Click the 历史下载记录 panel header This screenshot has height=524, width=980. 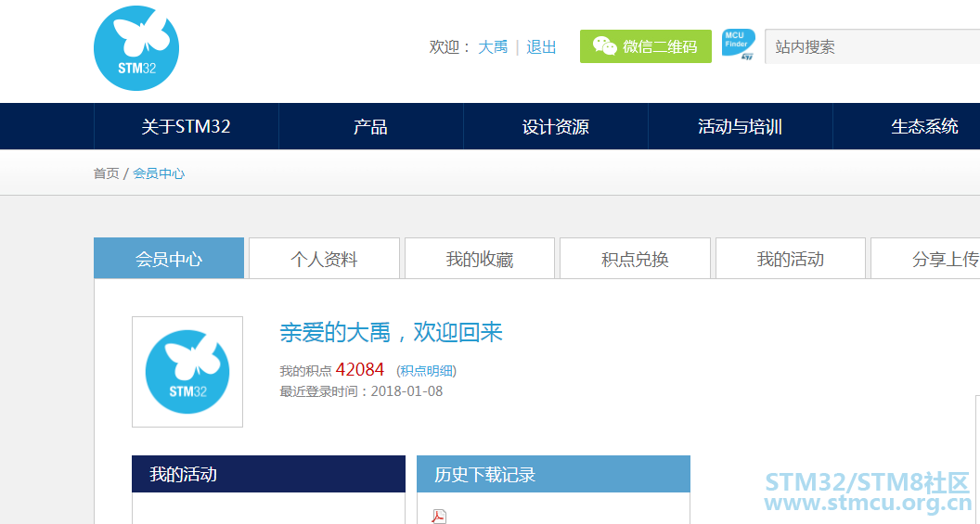click(553, 474)
